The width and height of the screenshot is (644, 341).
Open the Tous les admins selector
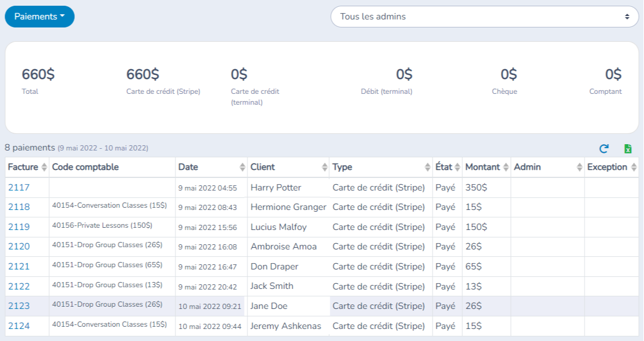(485, 17)
